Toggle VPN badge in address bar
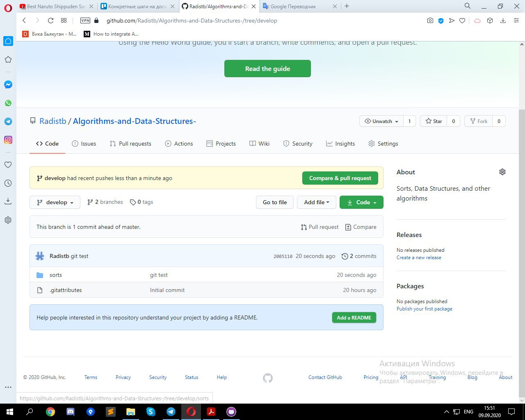This screenshot has height=420, width=525. (x=85, y=21)
